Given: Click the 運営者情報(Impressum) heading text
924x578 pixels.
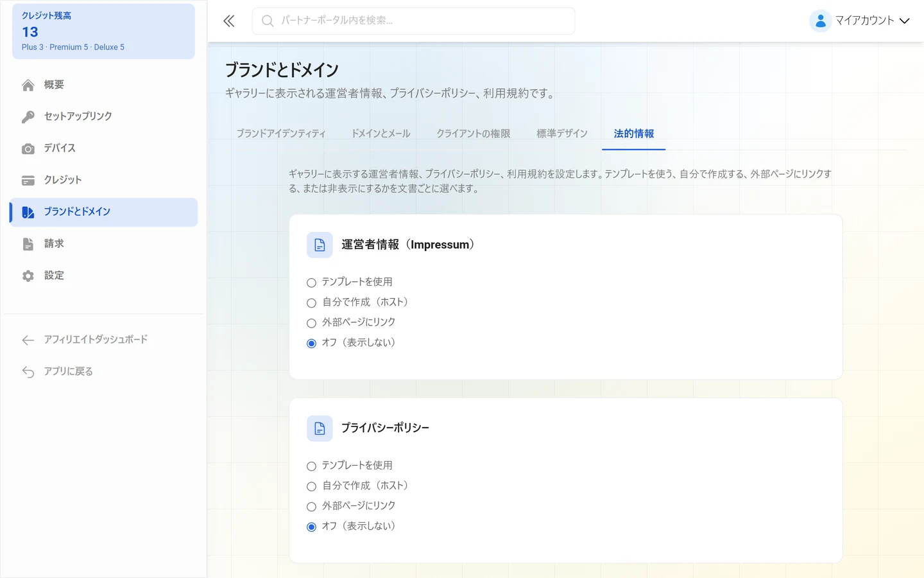Looking at the screenshot, I should click(409, 245).
